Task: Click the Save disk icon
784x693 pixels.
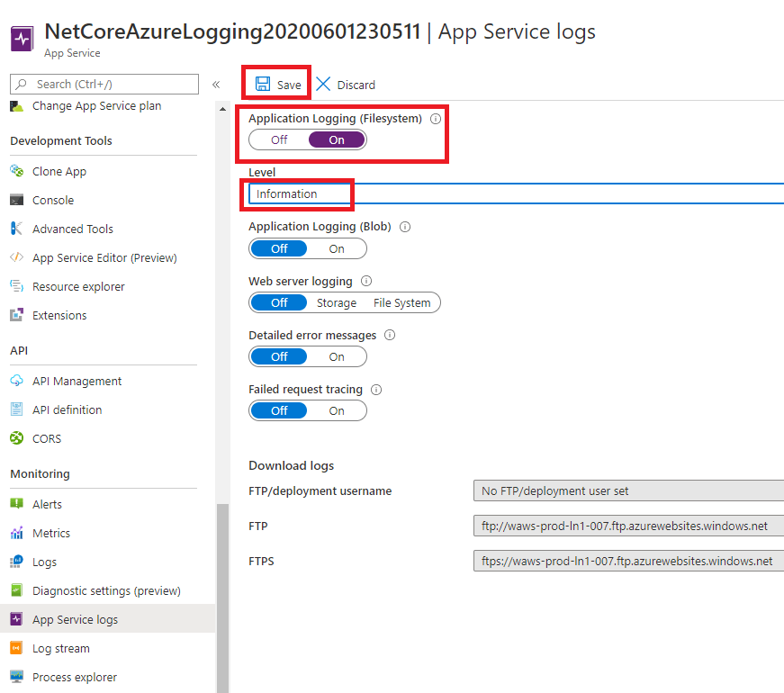Action: (x=263, y=84)
